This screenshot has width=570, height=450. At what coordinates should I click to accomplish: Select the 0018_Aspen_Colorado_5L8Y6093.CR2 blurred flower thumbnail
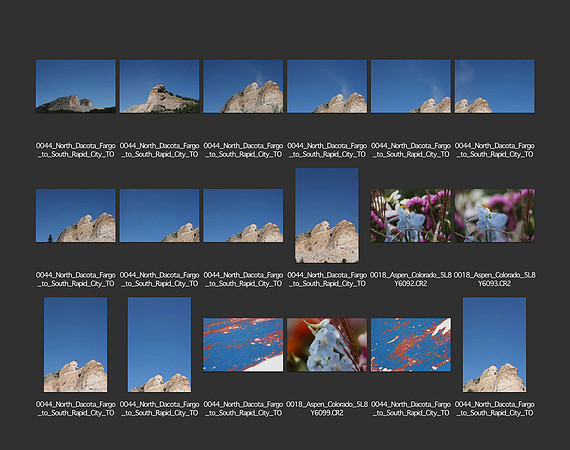[494, 216]
